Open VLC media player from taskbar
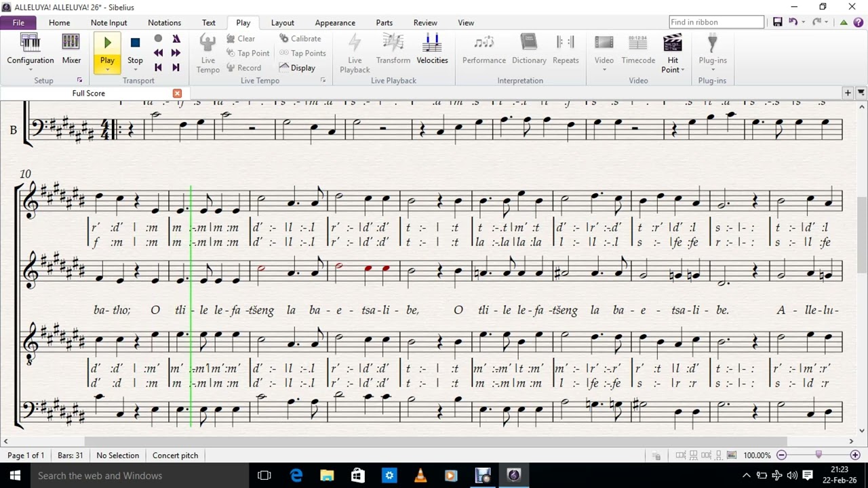 click(420, 476)
